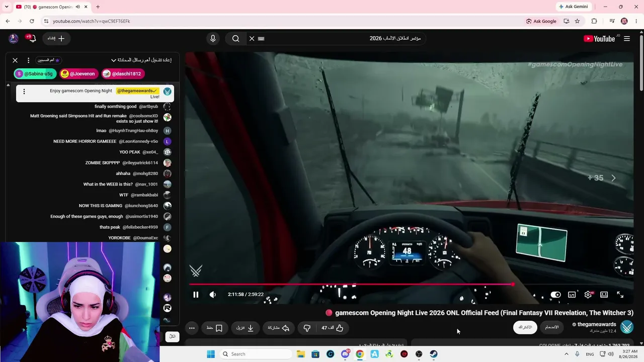Expand the chat replay mode dropdown

[x=141, y=60]
